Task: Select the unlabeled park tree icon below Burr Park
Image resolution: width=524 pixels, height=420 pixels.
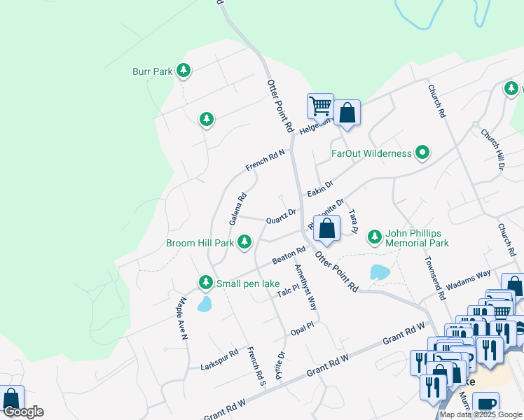Action: coord(206,120)
